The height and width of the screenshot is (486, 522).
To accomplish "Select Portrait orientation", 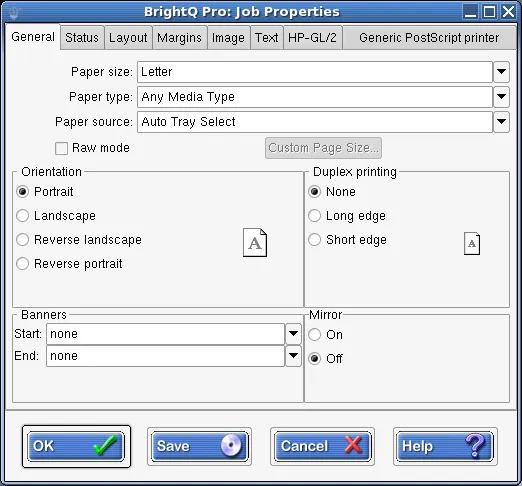I will click(x=23, y=192).
